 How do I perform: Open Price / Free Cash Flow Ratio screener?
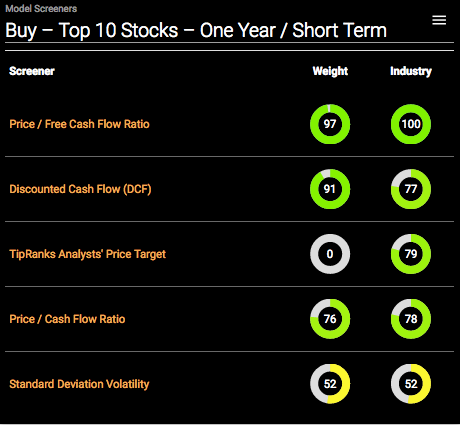point(79,124)
